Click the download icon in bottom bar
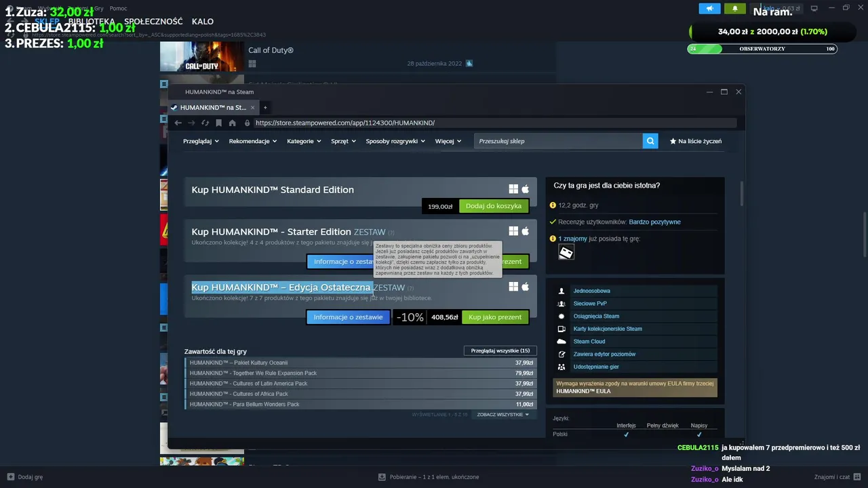Image resolution: width=868 pixels, height=488 pixels. tap(382, 476)
